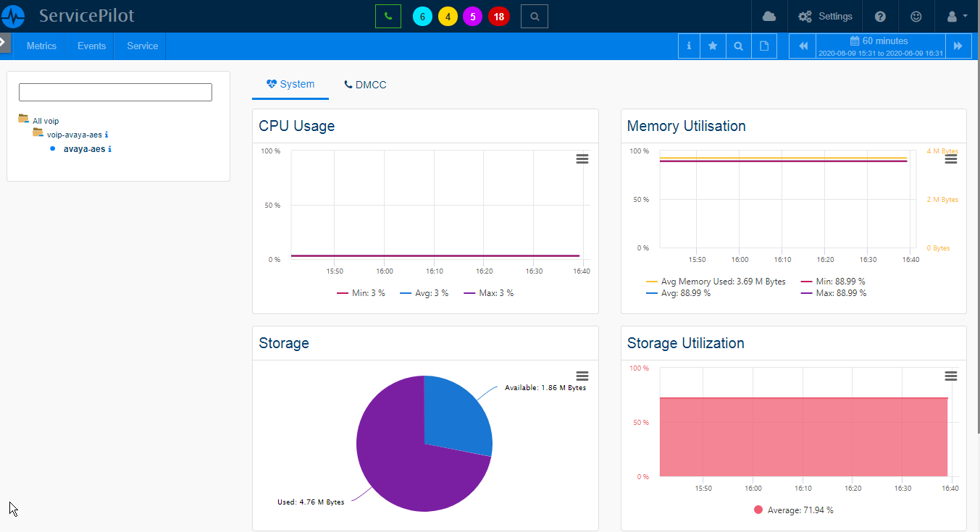Click the red badge showing 18
This screenshot has width=980, height=532.
[498, 16]
